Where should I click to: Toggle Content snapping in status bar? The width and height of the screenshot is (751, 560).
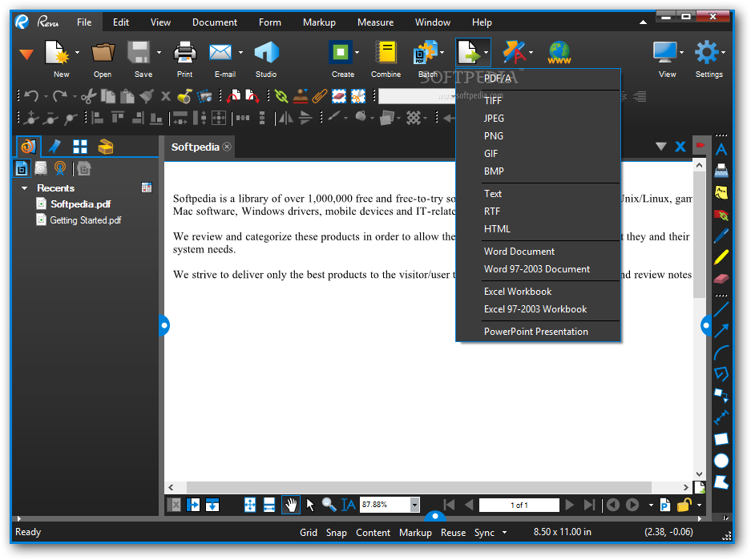373,532
